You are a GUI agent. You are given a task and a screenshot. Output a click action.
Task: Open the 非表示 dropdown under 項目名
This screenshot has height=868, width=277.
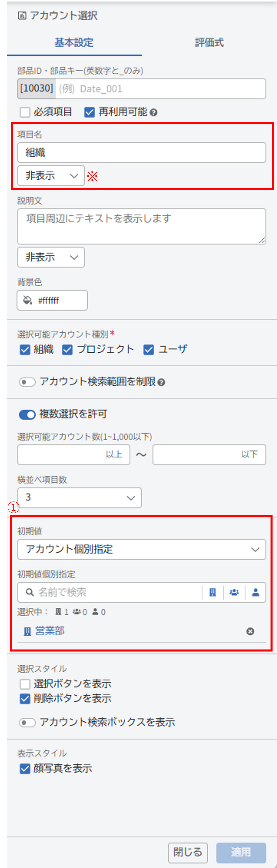51,176
